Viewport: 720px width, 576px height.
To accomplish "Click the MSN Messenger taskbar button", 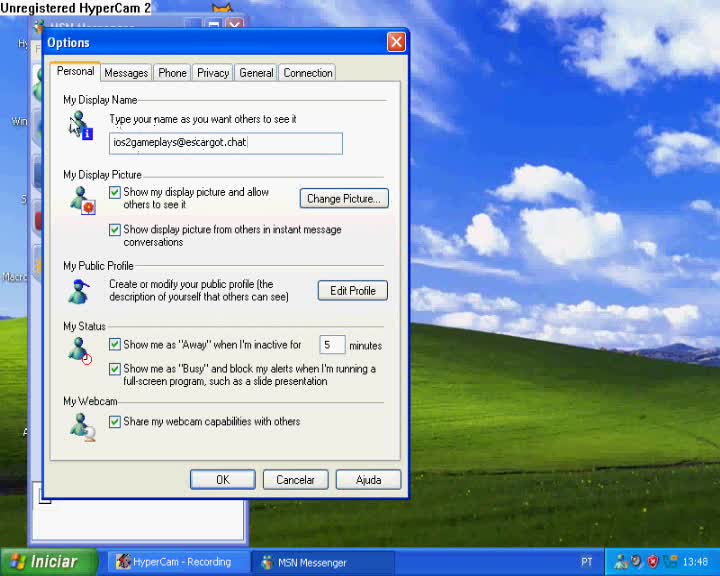I will [x=323, y=562].
